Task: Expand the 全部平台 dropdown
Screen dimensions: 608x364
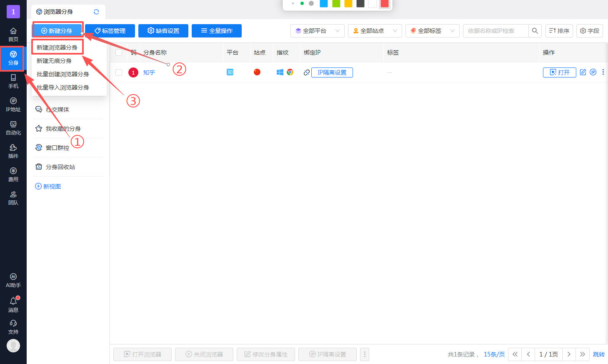Action: click(x=318, y=31)
